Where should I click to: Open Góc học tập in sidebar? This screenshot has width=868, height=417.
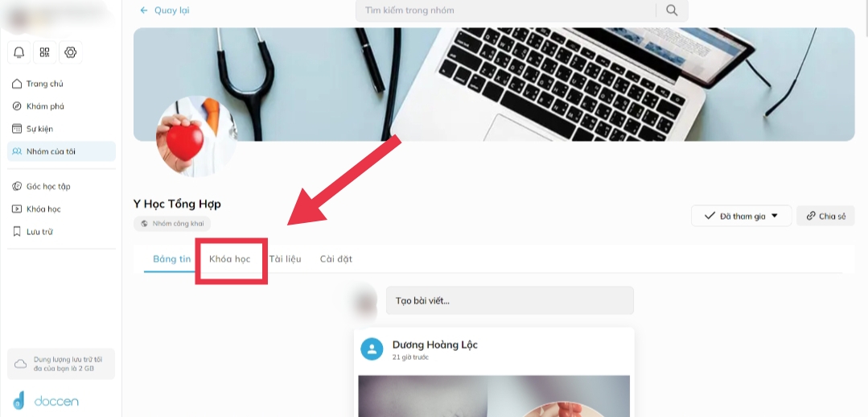(42, 187)
